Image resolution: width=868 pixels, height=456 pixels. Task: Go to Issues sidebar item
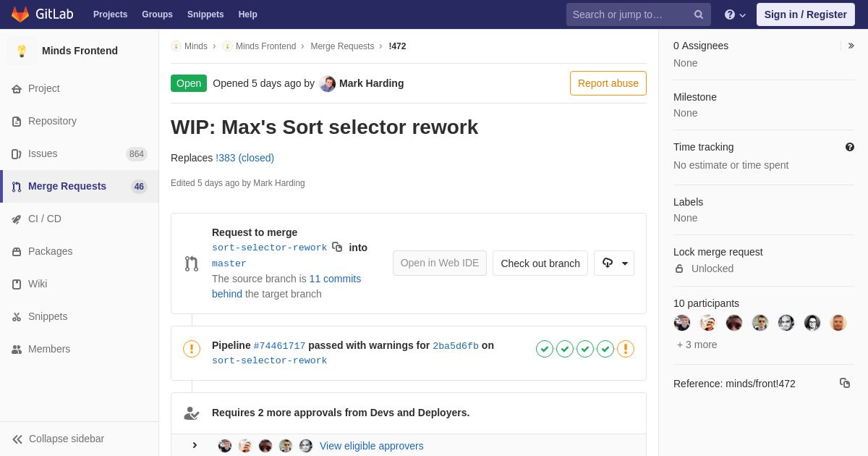pyautogui.click(x=80, y=154)
